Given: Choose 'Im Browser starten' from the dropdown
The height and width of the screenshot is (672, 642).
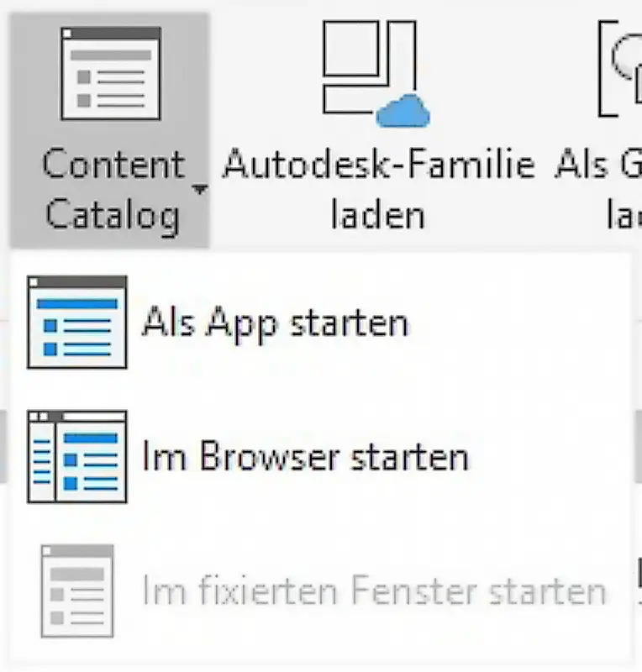Looking at the screenshot, I should click(322, 456).
